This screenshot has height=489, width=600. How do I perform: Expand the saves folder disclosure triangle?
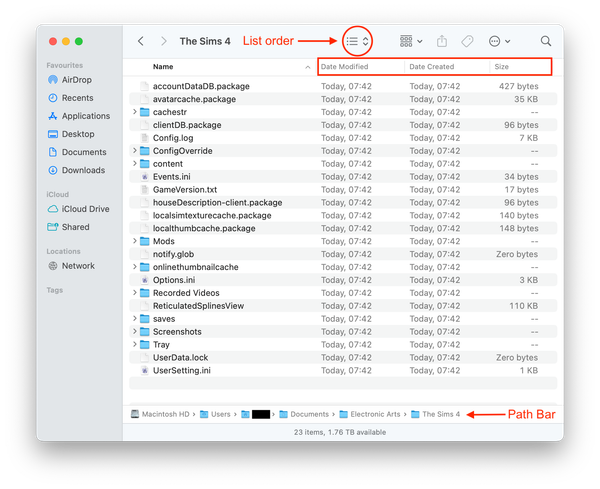[x=134, y=319]
